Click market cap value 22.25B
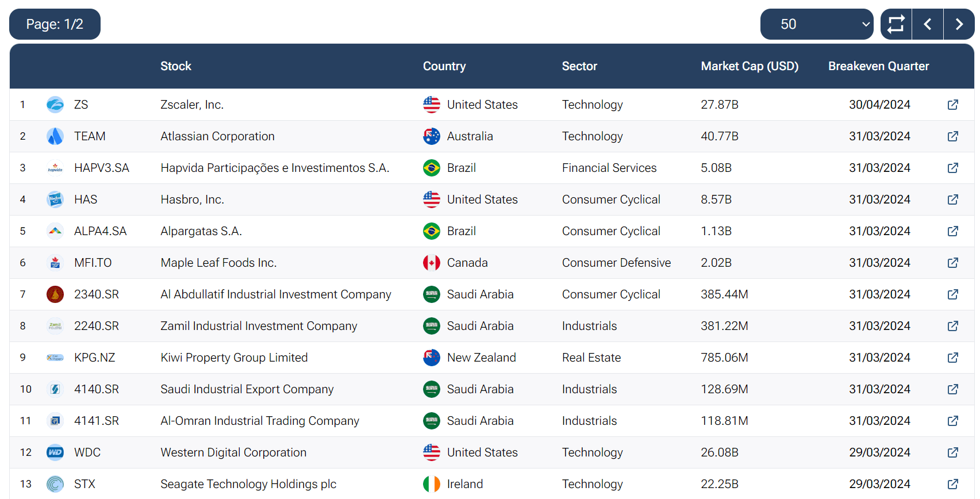The width and height of the screenshot is (980, 499). [x=720, y=484]
